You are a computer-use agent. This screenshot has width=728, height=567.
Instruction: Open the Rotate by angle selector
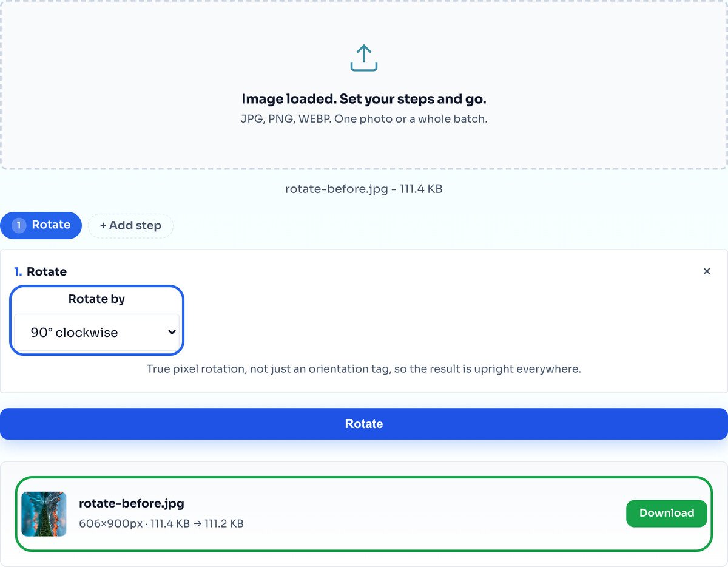pos(96,332)
